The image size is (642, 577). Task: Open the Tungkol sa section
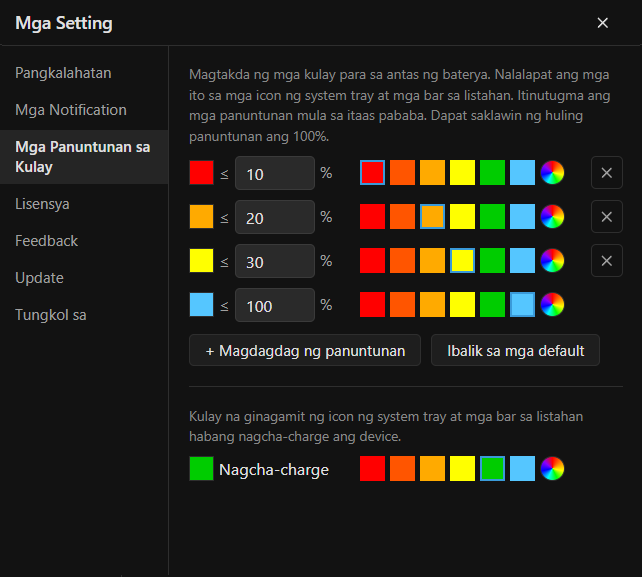pos(84,315)
